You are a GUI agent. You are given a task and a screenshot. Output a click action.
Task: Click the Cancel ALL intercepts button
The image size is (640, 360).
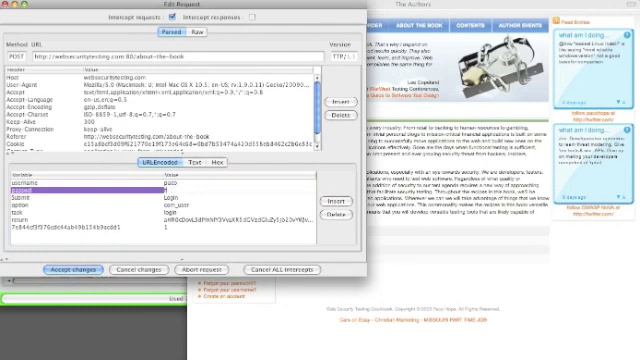tap(282, 270)
